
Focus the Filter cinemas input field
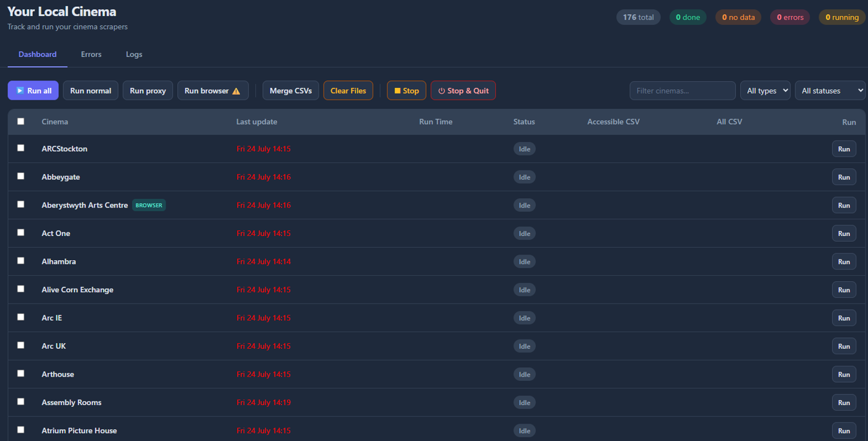pyautogui.click(x=683, y=90)
